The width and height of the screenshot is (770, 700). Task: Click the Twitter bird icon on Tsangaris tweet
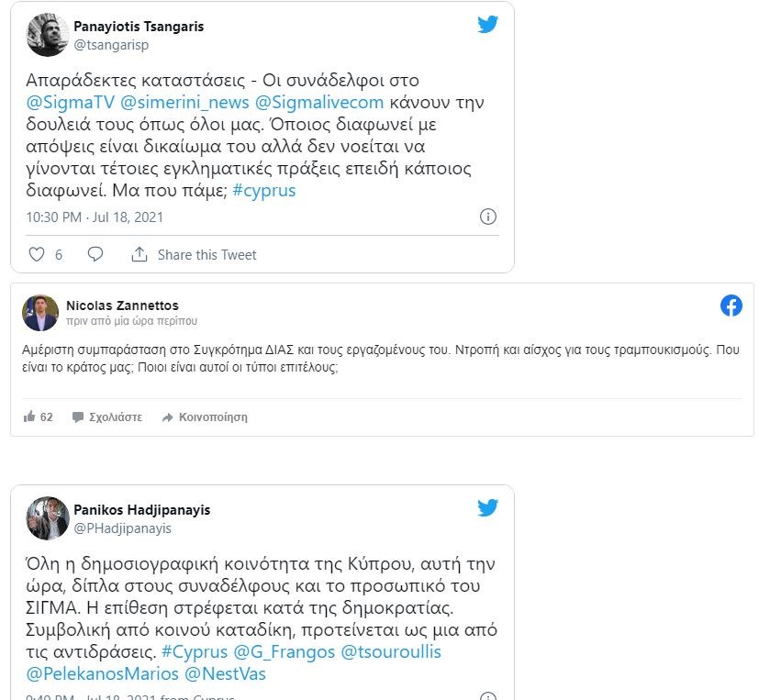pyautogui.click(x=487, y=24)
